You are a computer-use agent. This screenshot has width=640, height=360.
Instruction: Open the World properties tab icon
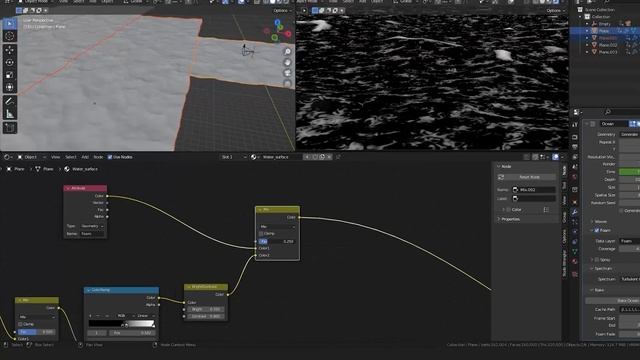coord(575,177)
